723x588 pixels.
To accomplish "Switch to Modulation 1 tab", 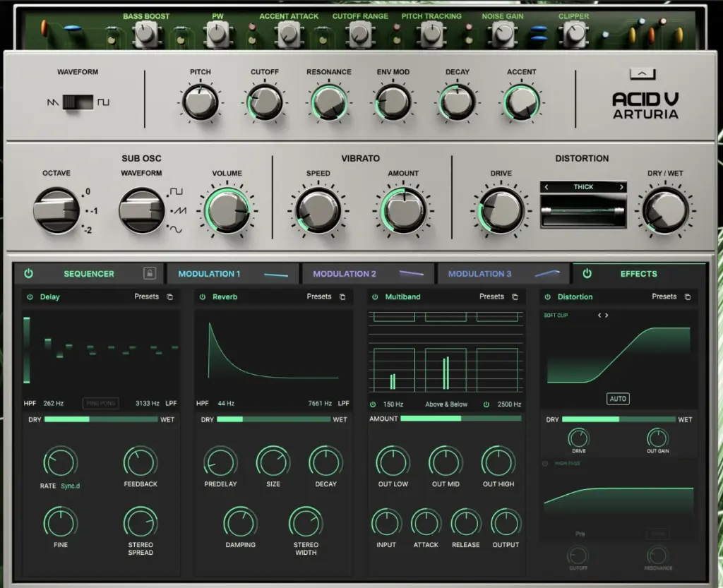I will [232, 274].
